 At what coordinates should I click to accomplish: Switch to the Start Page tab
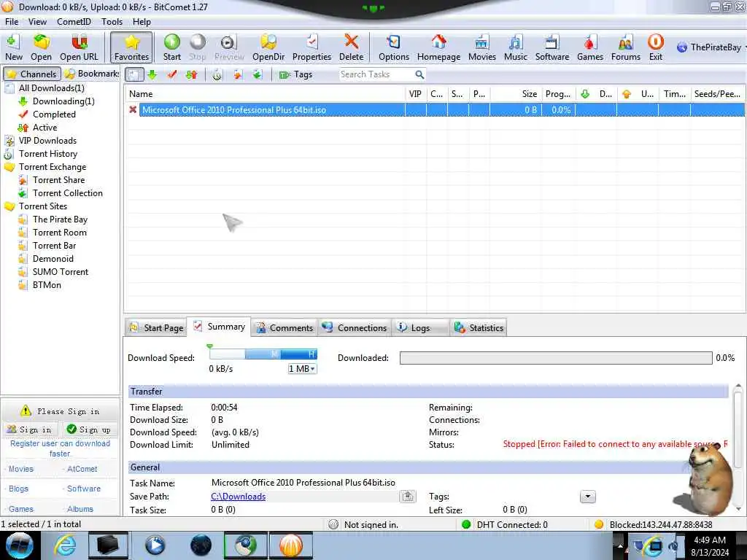(x=156, y=327)
